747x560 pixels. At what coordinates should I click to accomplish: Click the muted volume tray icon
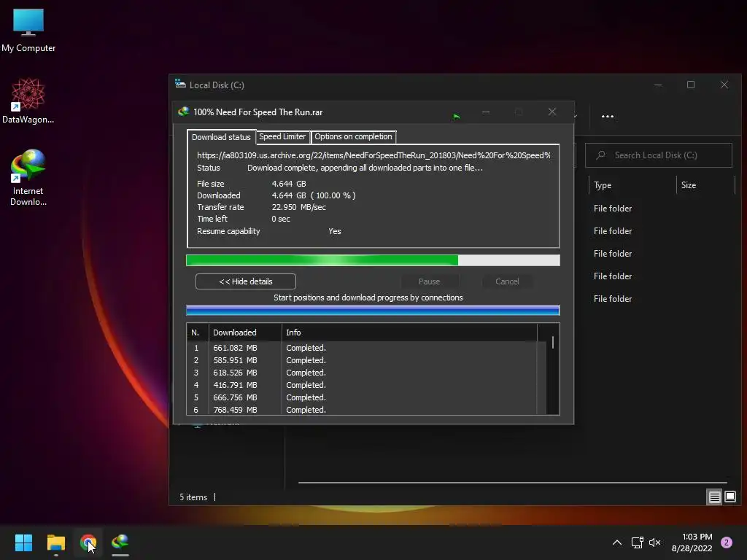click(x=655, y=542)
